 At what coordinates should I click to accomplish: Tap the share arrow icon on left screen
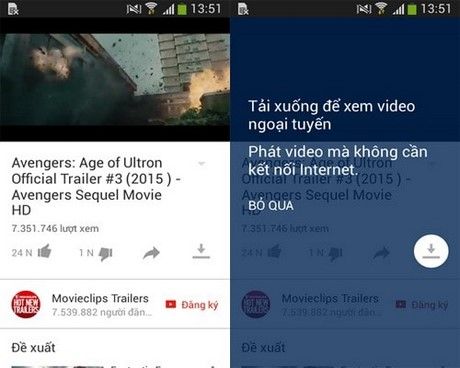[151, 253]
